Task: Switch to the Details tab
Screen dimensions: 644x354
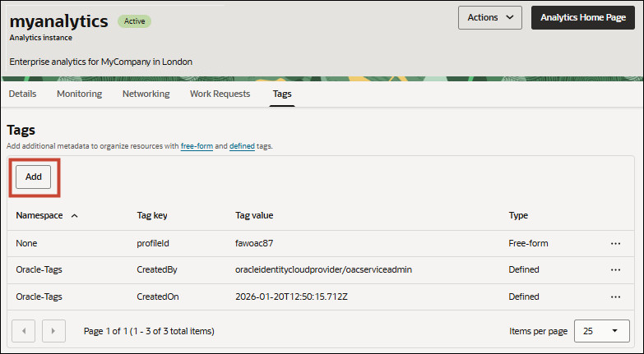Action: tap(22, 94)
